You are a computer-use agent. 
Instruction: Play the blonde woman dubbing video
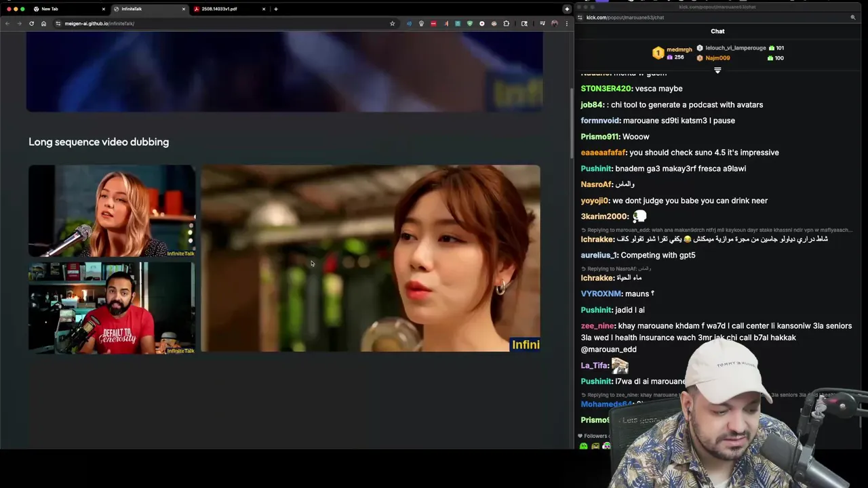pyautogui.click(x=112, y=211)
